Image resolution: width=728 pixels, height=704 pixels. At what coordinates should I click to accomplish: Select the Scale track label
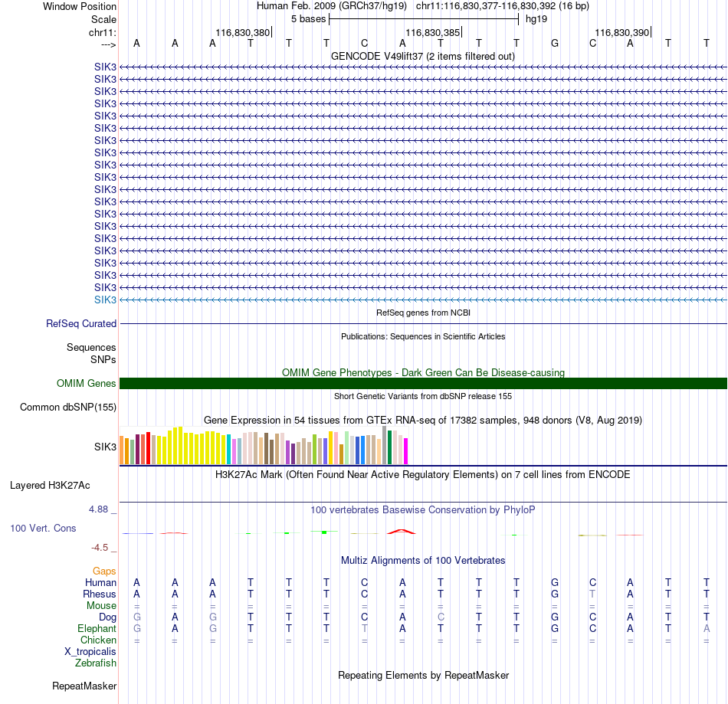click(103, 19)
